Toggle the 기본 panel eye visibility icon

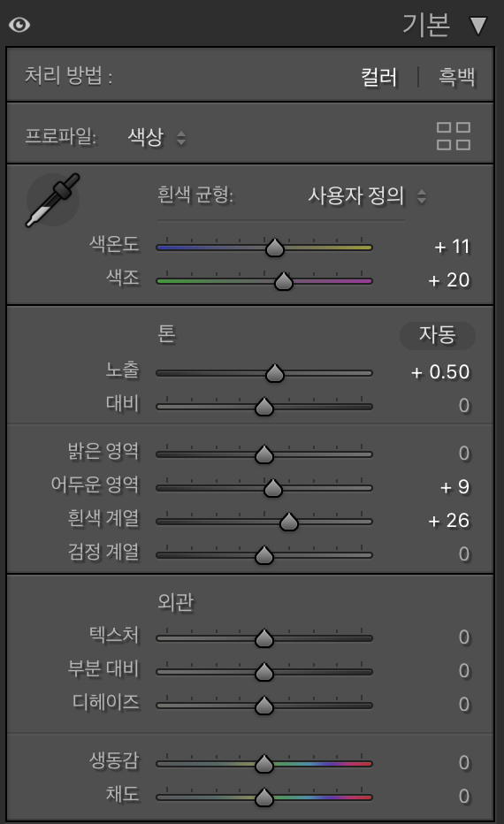click(19, 25)
